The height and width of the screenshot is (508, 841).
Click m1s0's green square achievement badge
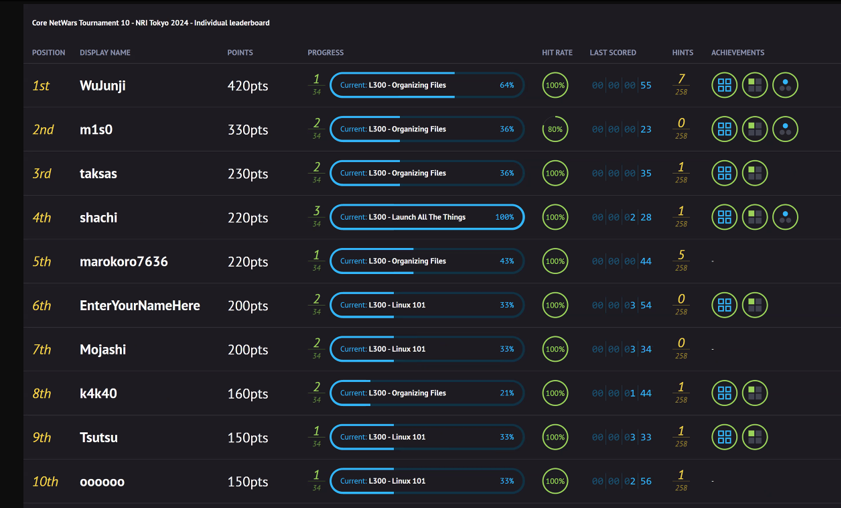coord(755,130)
